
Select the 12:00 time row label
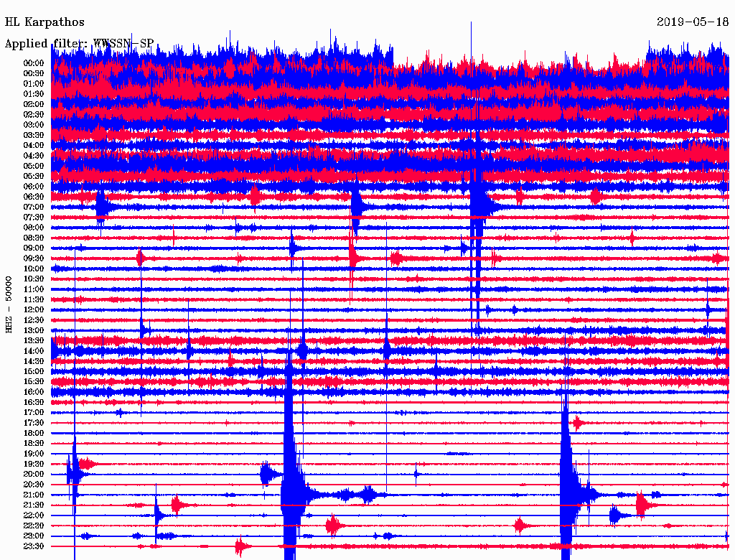34,309
